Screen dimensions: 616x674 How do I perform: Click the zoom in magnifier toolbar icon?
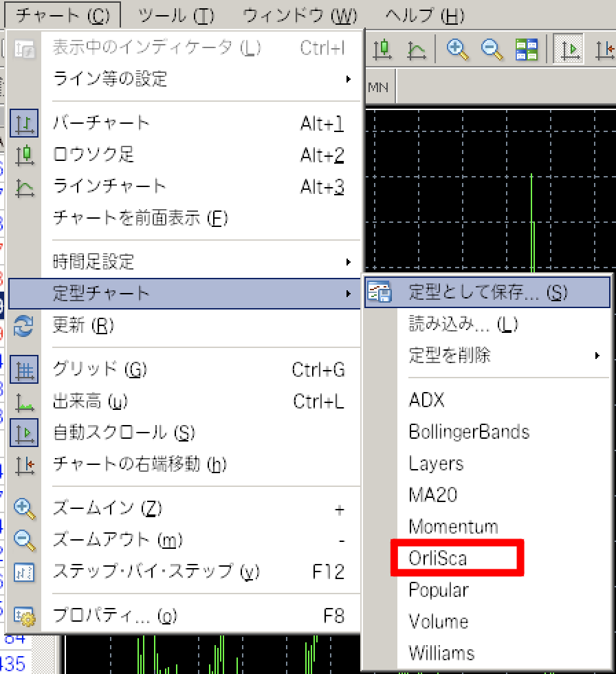point(457,50)
